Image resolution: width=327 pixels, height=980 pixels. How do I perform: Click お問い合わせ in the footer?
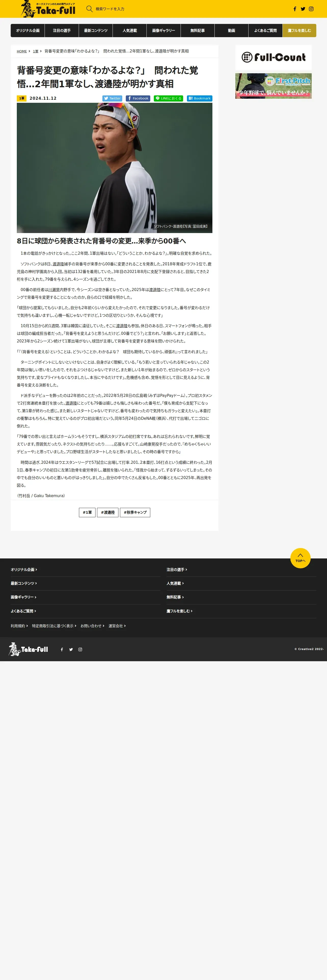[x=92, y=626]
